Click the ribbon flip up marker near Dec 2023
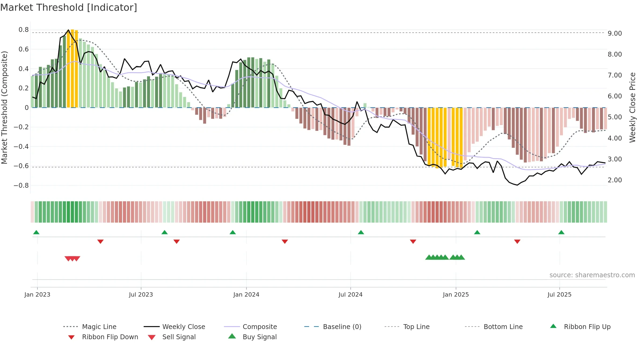The width and height of the screenshot is (644, 362). coord(233,232)
